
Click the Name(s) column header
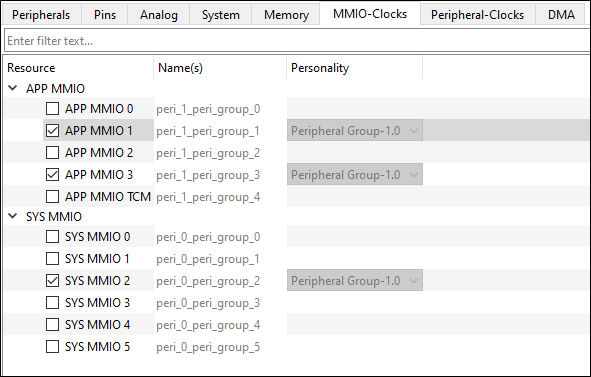(x=220, y=68)
